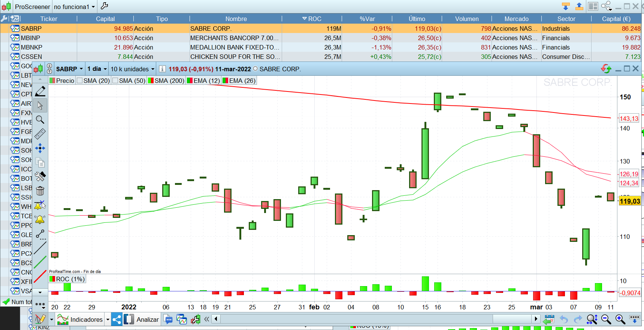Image resolution: width=644 pixels, height=330 pixels.
Task: Click the copy objects tool icon
Action: click(40, 162)
